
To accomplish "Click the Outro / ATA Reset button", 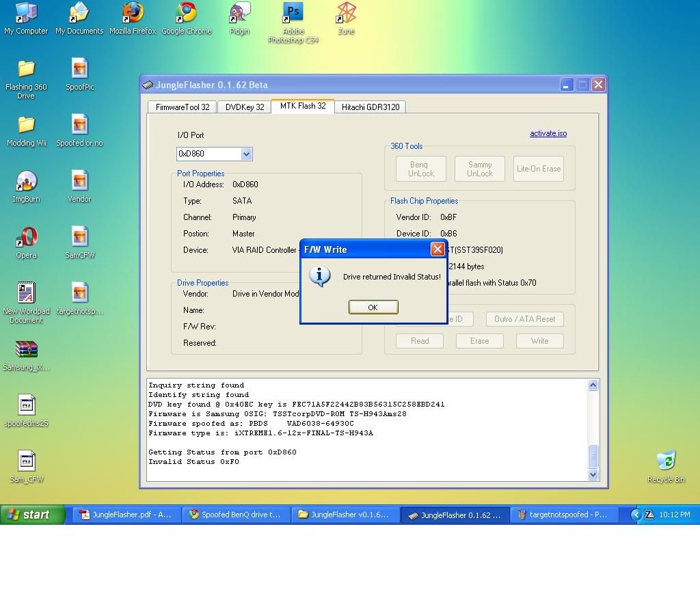I will (524, 319).
